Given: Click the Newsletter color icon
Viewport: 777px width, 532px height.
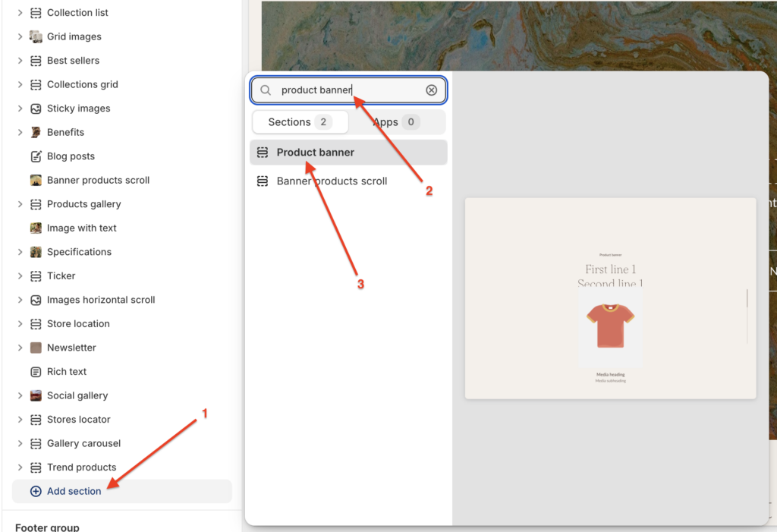Looking at the screenshot, I should click(36, 348).
